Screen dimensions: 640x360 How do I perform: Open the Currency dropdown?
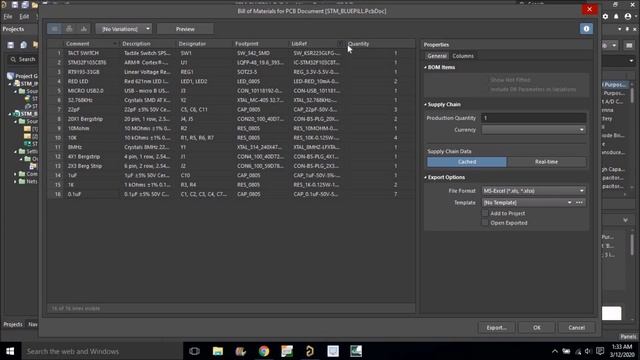(x=534, y=130)
